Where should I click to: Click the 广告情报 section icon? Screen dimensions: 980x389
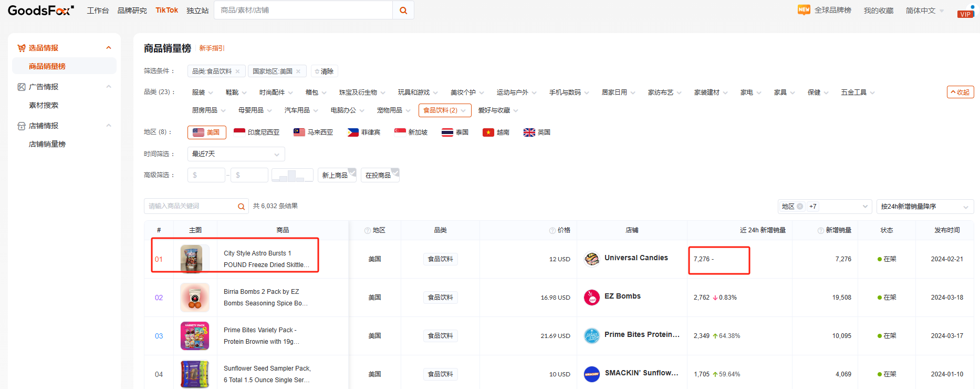coord(22,87)
